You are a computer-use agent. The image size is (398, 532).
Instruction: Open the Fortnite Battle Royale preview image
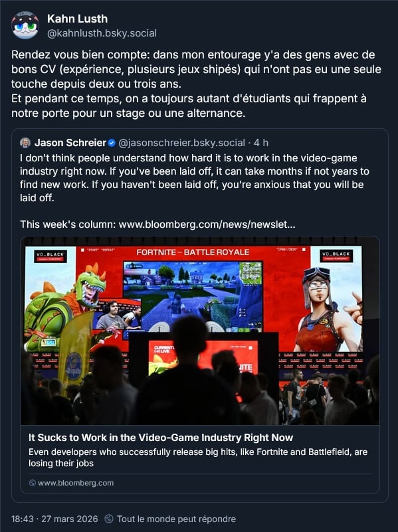[200, 331]
